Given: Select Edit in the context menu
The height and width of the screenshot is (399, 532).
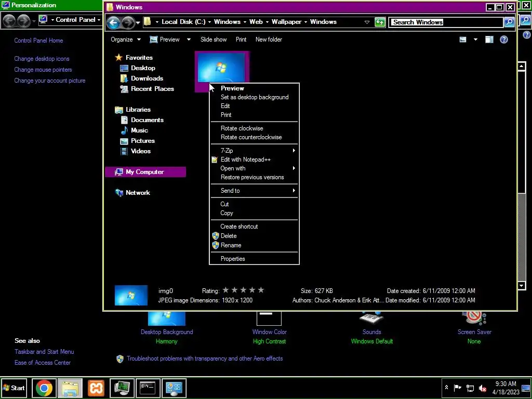Looking at the screenshot, I should 254,106.
